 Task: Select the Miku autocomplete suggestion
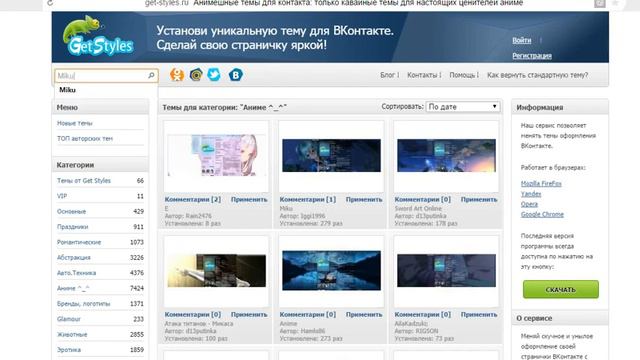67,90
